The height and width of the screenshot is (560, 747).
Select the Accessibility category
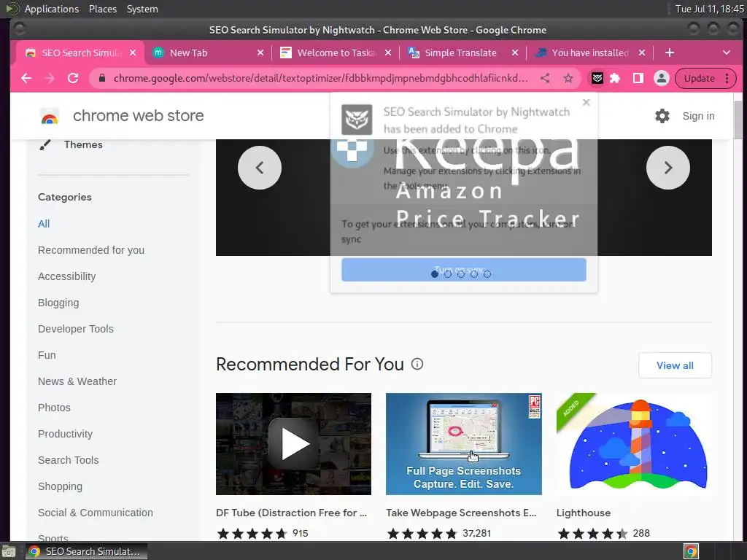[66, 276]
